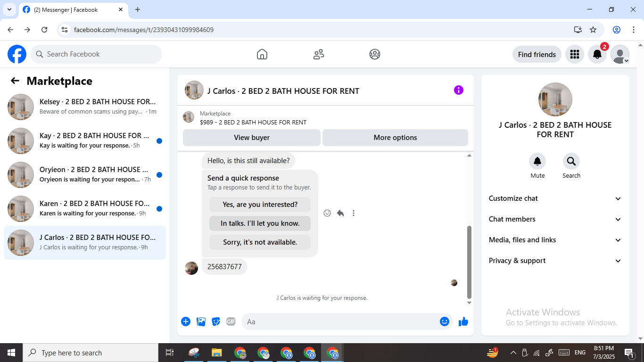Open more actions plus icon in composer
644x362 pixels.
[x=186, y=321]
